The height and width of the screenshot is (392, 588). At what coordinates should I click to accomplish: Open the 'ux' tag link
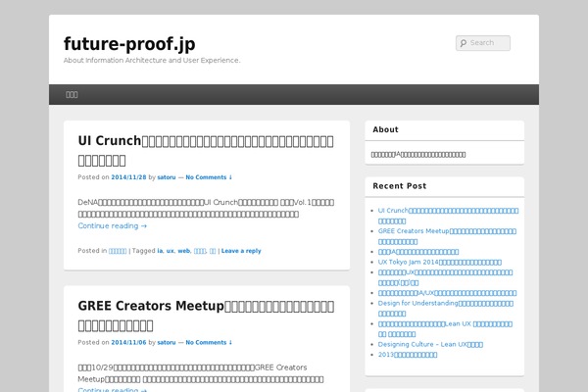pyautogui.click(x=170, y=251)
